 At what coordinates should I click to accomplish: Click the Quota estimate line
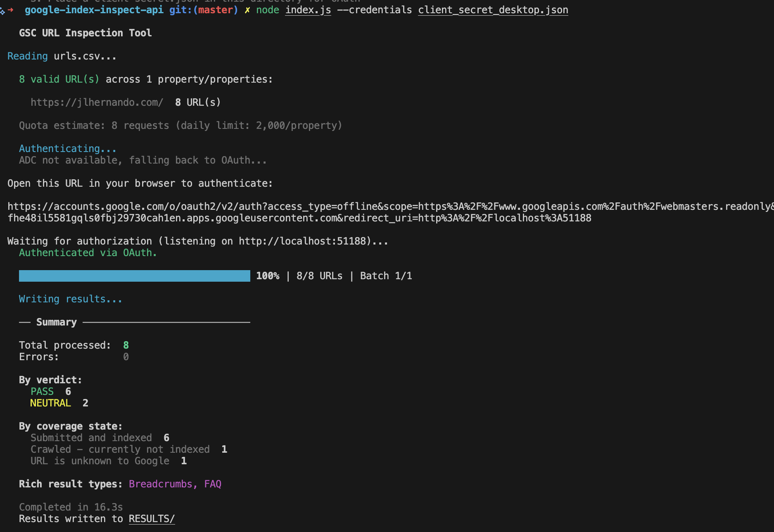click(x=180, y=125)
